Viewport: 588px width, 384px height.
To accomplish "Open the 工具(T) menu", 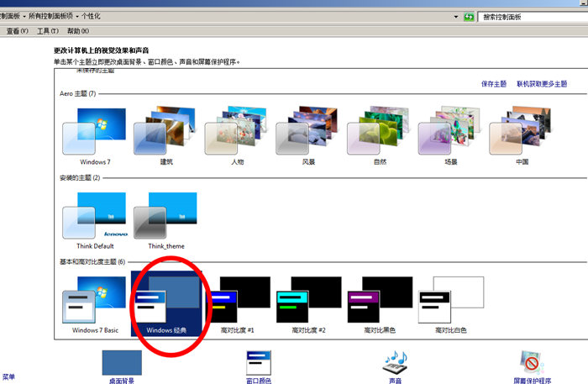I will (48, 31).
